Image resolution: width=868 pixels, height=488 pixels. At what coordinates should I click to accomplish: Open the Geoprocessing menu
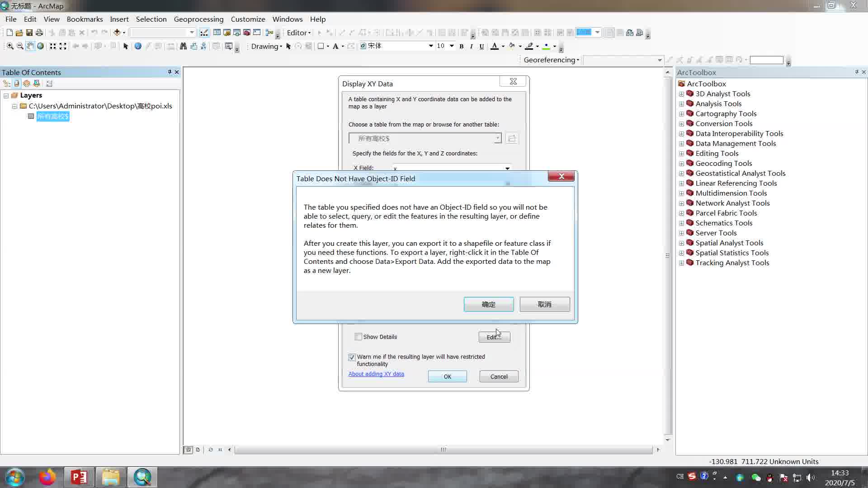(x=198, y=19)
